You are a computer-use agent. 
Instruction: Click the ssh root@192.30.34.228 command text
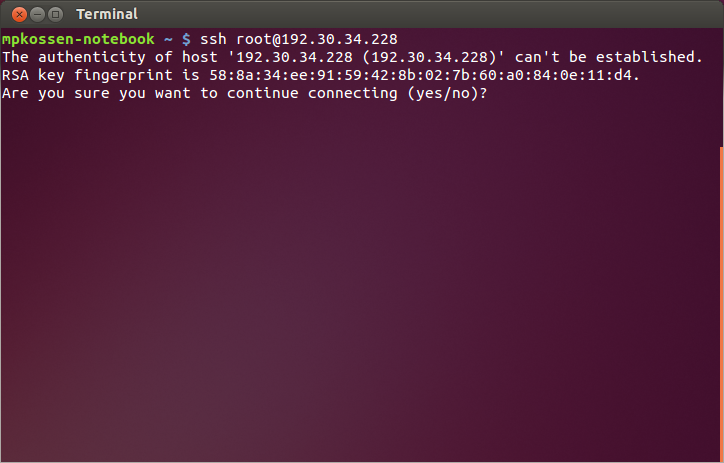tap(299, 39)
